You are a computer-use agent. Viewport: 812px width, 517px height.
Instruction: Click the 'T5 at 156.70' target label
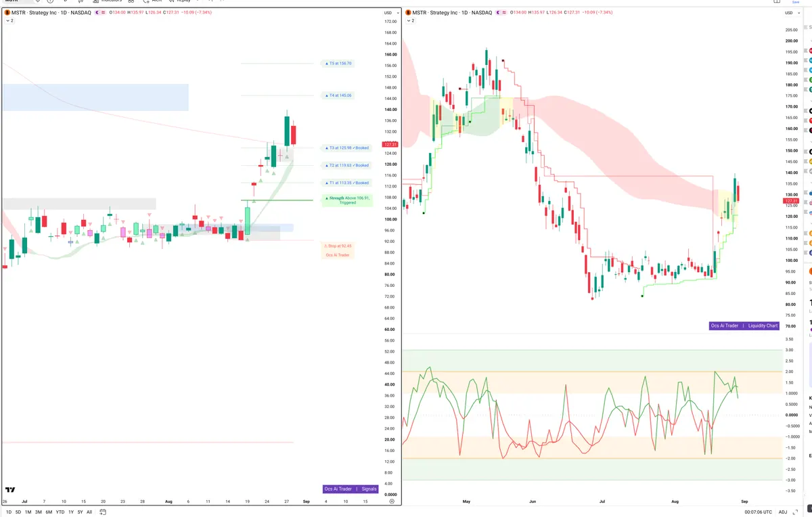point(340,63)
